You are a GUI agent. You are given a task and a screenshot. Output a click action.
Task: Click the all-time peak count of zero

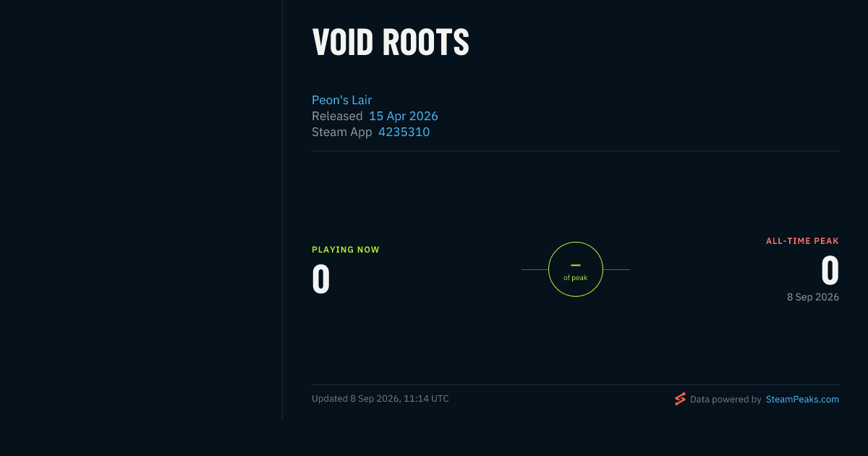(x=830, y=271)
